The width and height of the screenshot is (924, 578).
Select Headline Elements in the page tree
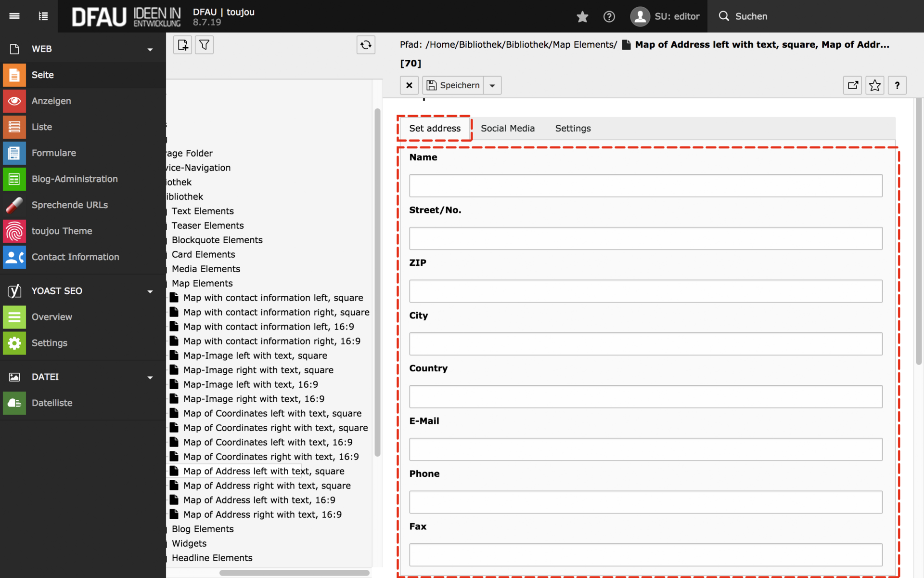pyautogui.click(x=212, y=558)
